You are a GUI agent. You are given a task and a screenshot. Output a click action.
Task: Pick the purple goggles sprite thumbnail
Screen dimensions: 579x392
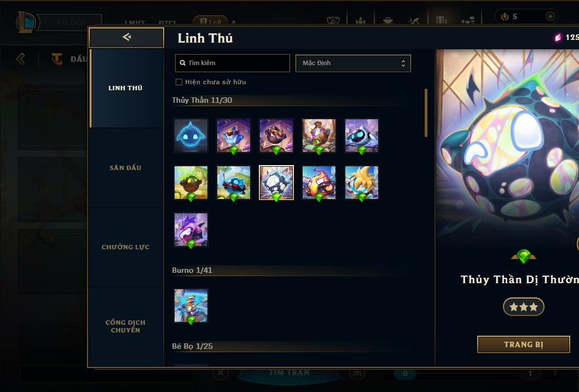point(191,230)
